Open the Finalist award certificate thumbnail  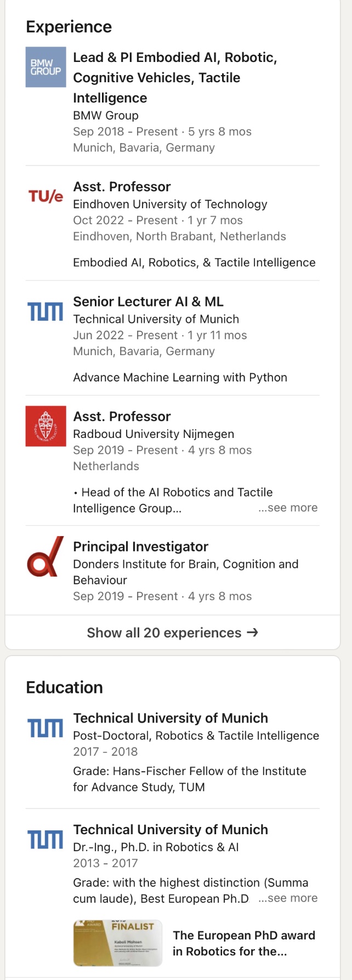[x=117, y=943]
